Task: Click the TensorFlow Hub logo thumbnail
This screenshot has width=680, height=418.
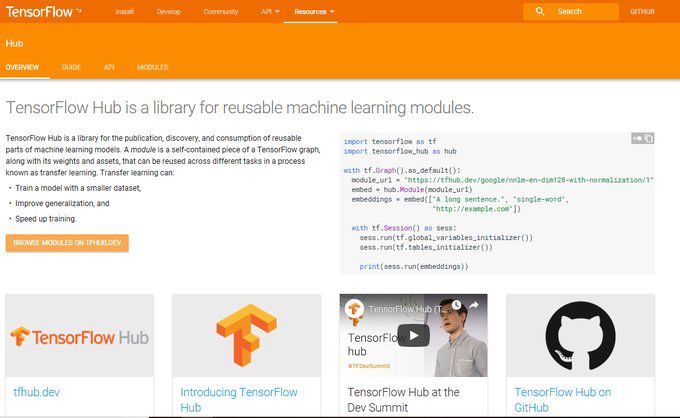Action: coord(79,336)
